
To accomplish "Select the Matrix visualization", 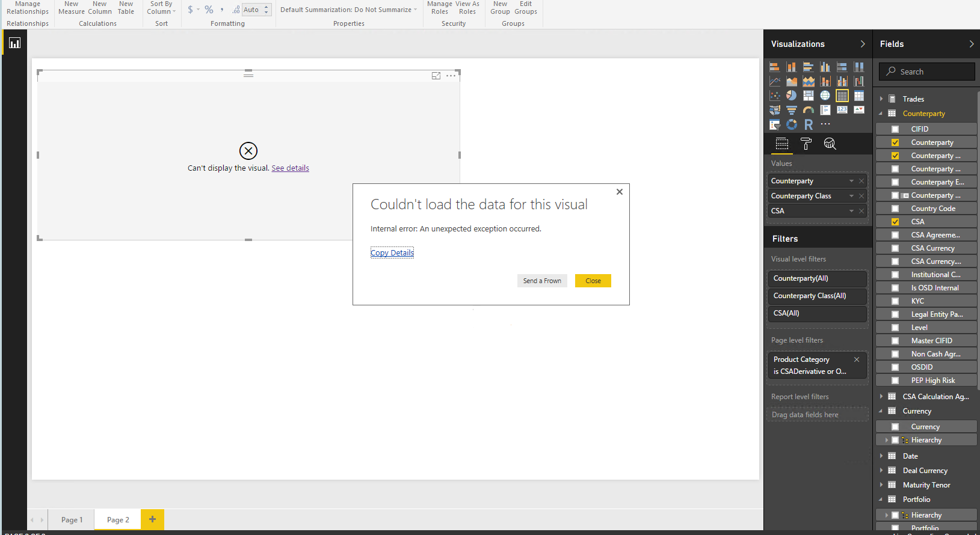I will (x=859, y=96).
